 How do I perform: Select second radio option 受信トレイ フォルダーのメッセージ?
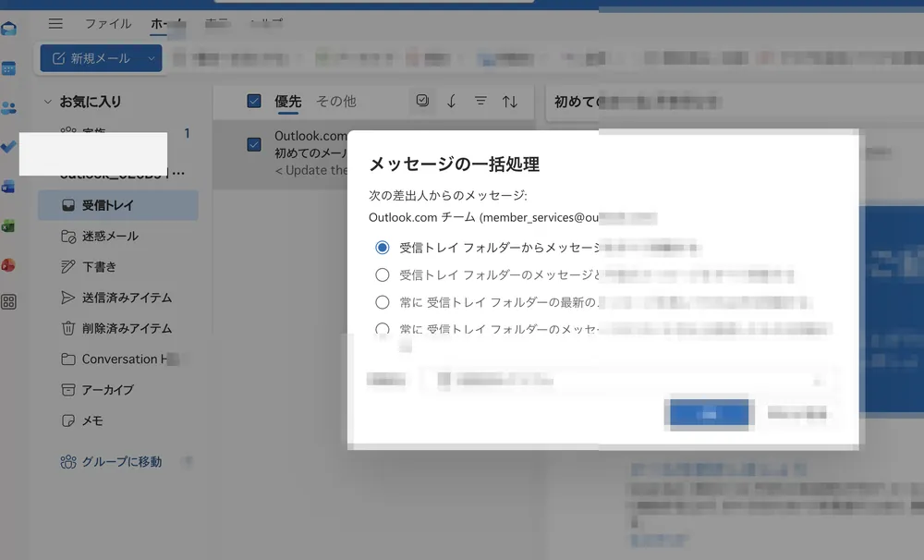click(383, 274)
